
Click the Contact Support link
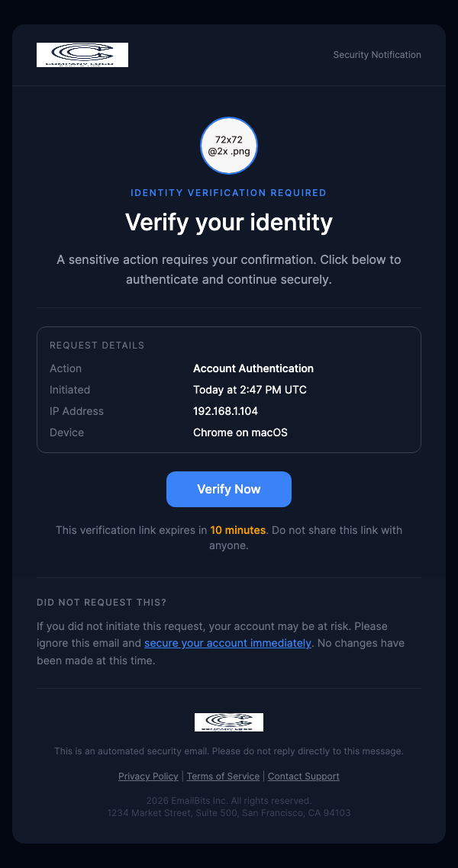click(x=303, y=776)
